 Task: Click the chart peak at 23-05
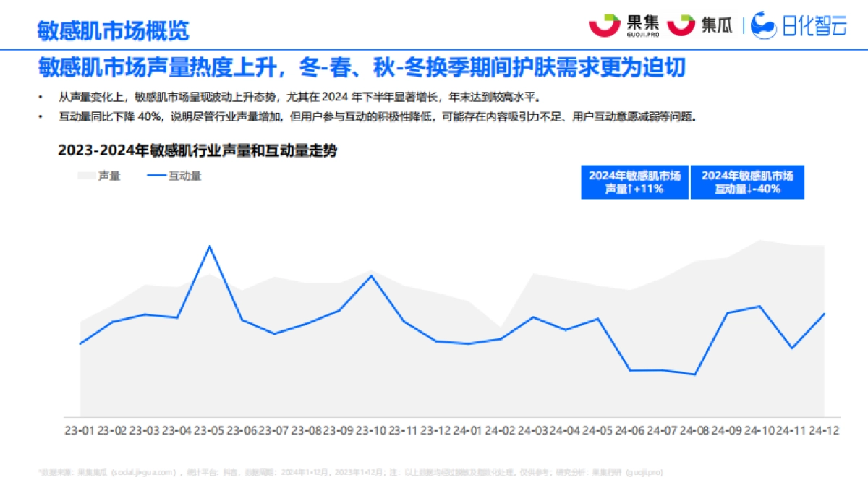(x=210, y=247)
